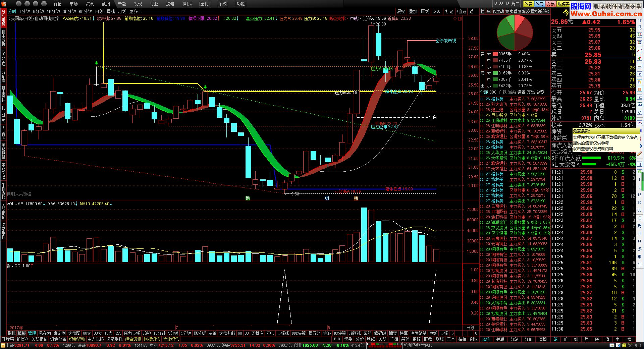
Task: Click the 复权 toolbar button
Action: coord(401,11)
